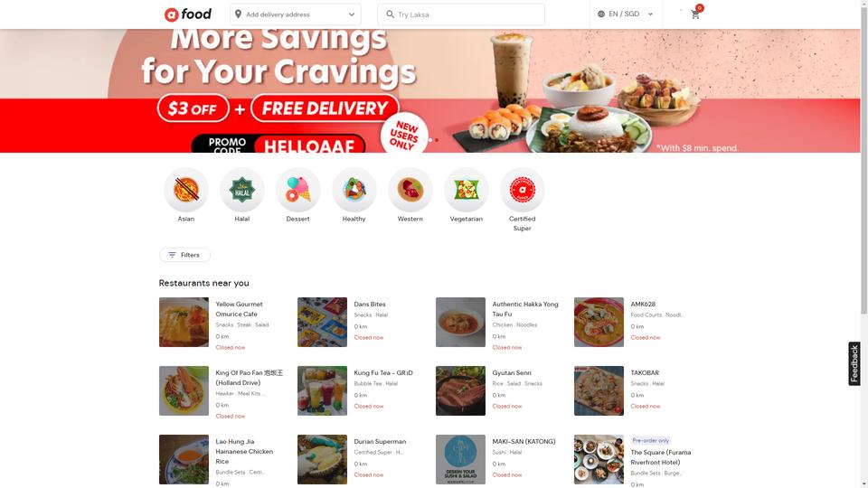This screenshot has height=488, width=868.
Task: Select the Healthy category icon
Action: [x=354, y=190]
